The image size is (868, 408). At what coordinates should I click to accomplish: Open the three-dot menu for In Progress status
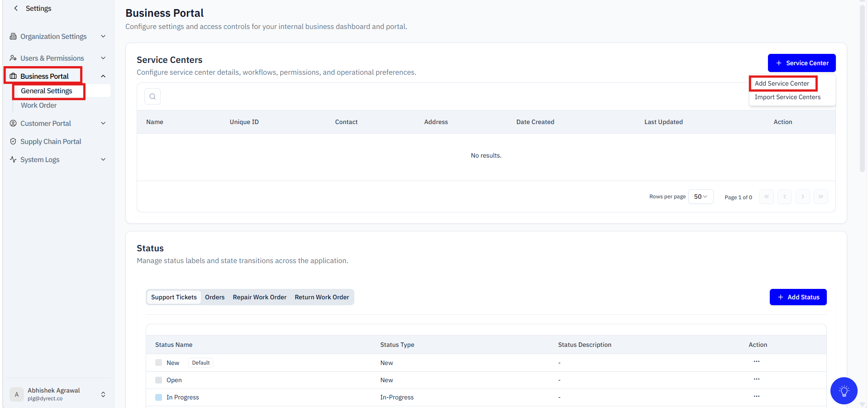click(756, 396)
